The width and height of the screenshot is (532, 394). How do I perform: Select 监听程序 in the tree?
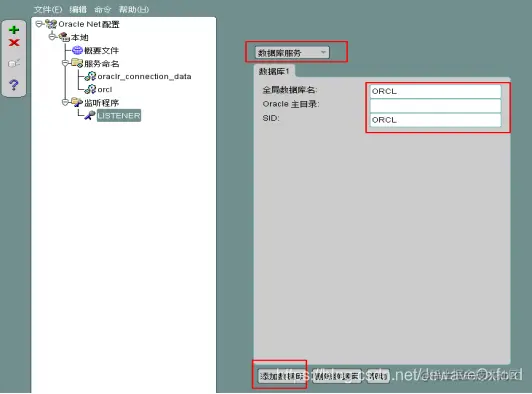pyautogui.click(x=101, y=102)
